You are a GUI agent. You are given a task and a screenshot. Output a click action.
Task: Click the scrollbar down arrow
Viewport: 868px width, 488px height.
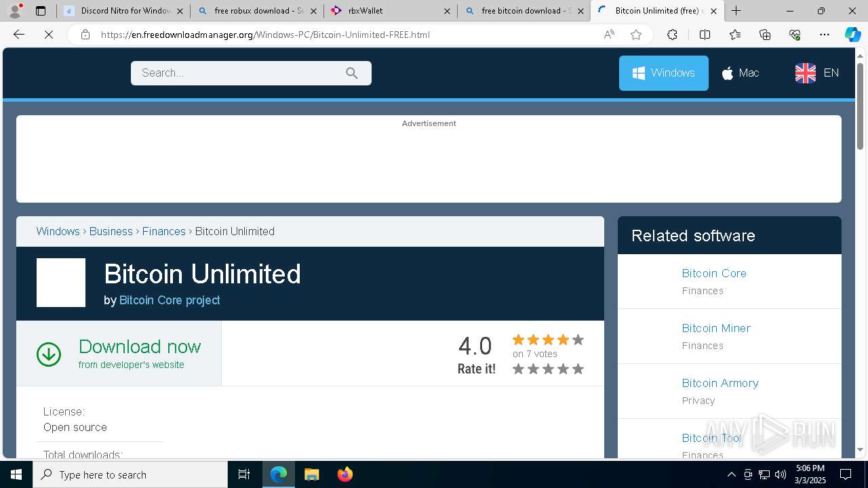click(861, 449)
